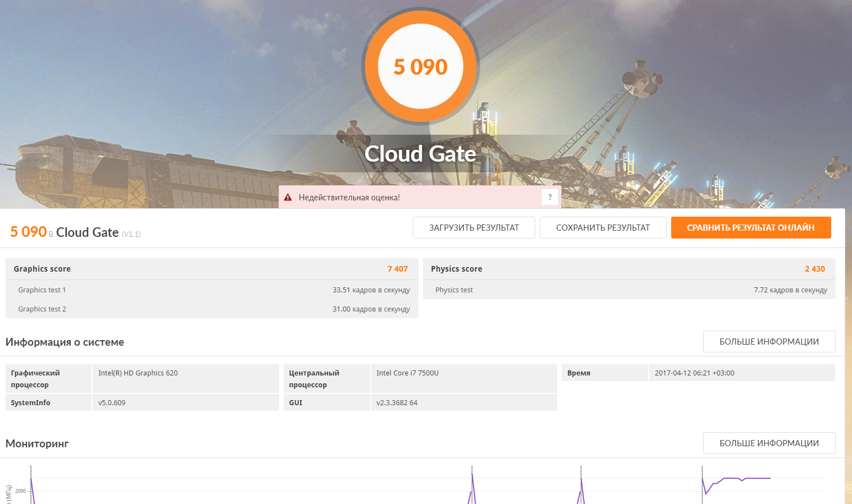Select Intel Core i7 7500U value
Screen dimensions: 852x504
pyautogui.click(x=408, y=373)
